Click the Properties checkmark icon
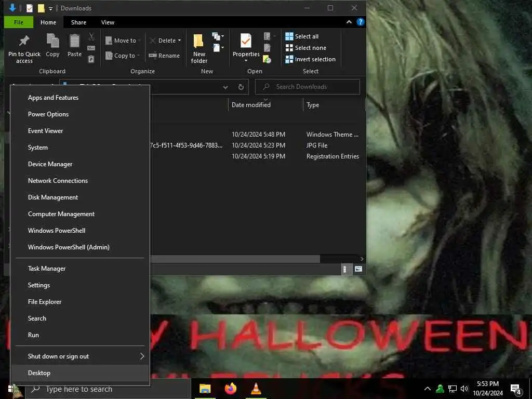Image resolution: width=532 pixels, height=399 pixels. click(246, 41)
